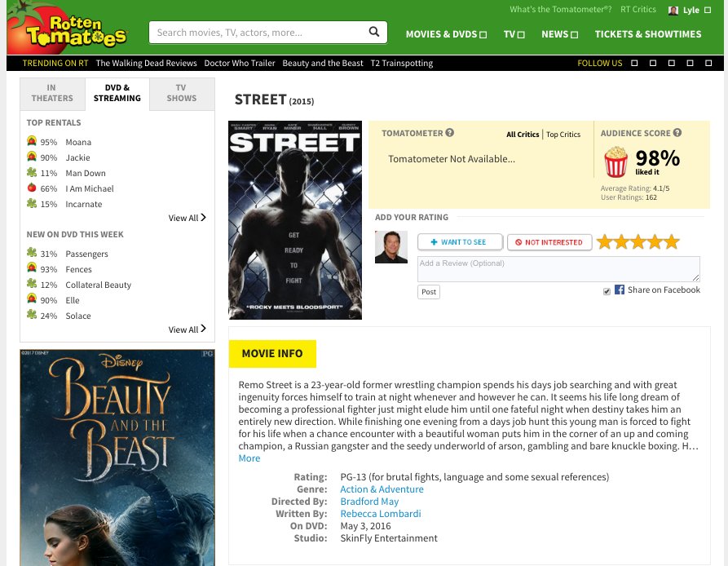Click last social icon in Follow Us row
The width and height of the screenshot is (728, 566).
708,63
